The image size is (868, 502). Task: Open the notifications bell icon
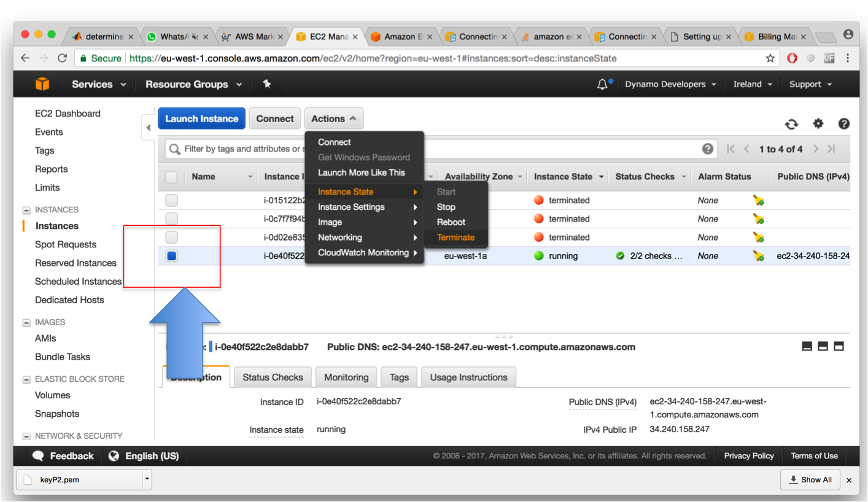click(x=603, y=84)
